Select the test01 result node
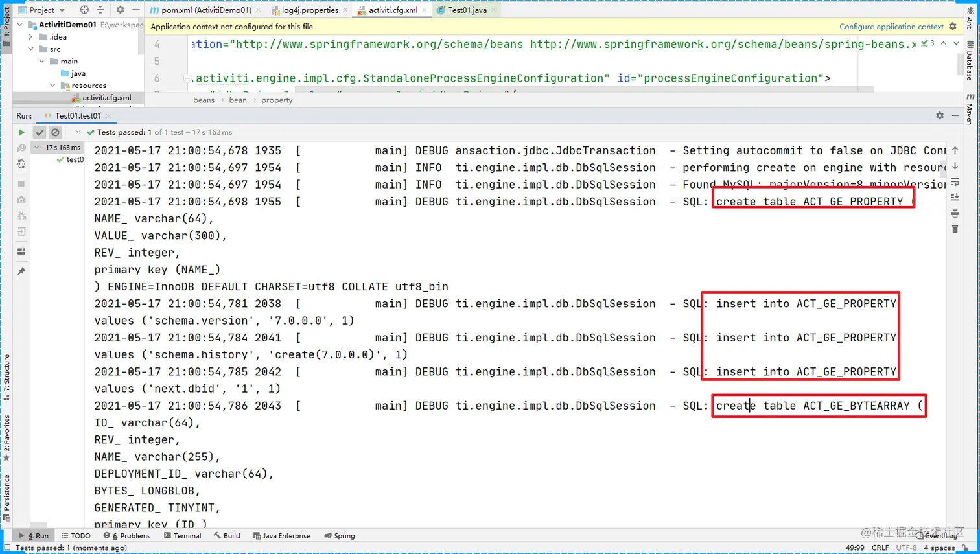The image size is (980, 554). [x=69, y=159]
